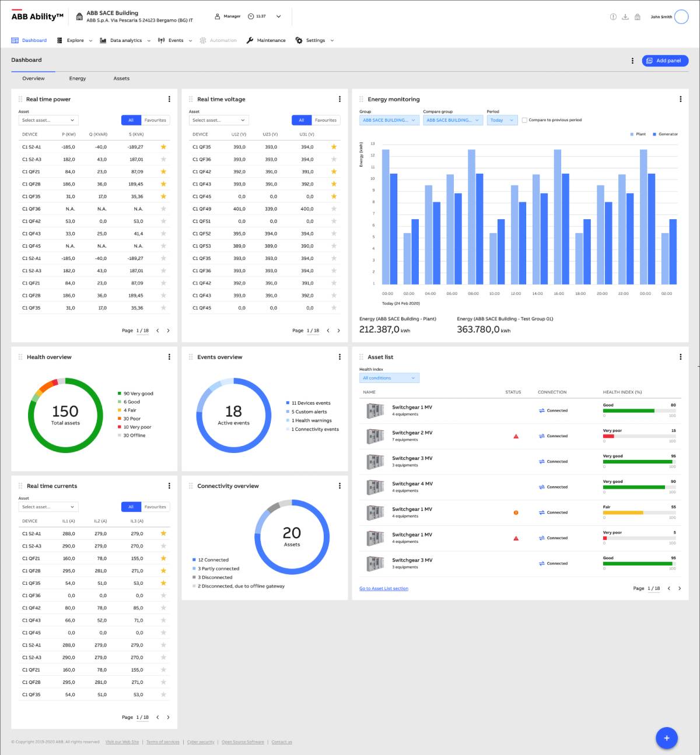Open Period dropdown showing Today

point(502,120)
